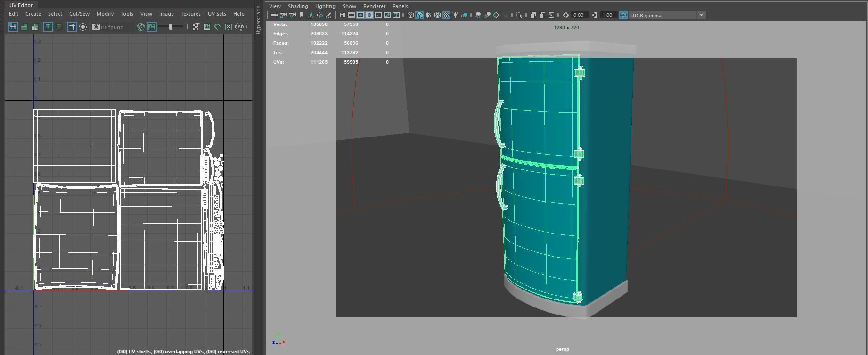Toggle isolate select dotted-circle icon
The width and height of the screenshot is (868, 355).
(83, 27)
